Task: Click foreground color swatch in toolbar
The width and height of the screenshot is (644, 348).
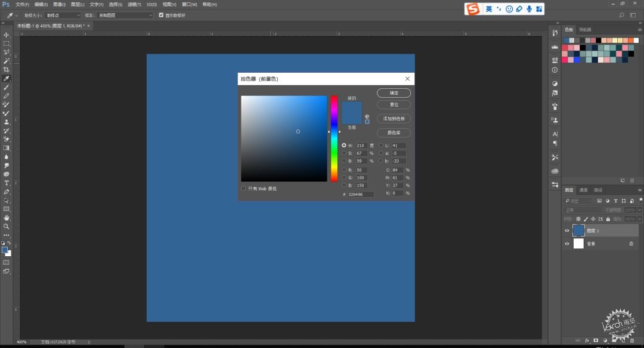Action: click(5, 250)
